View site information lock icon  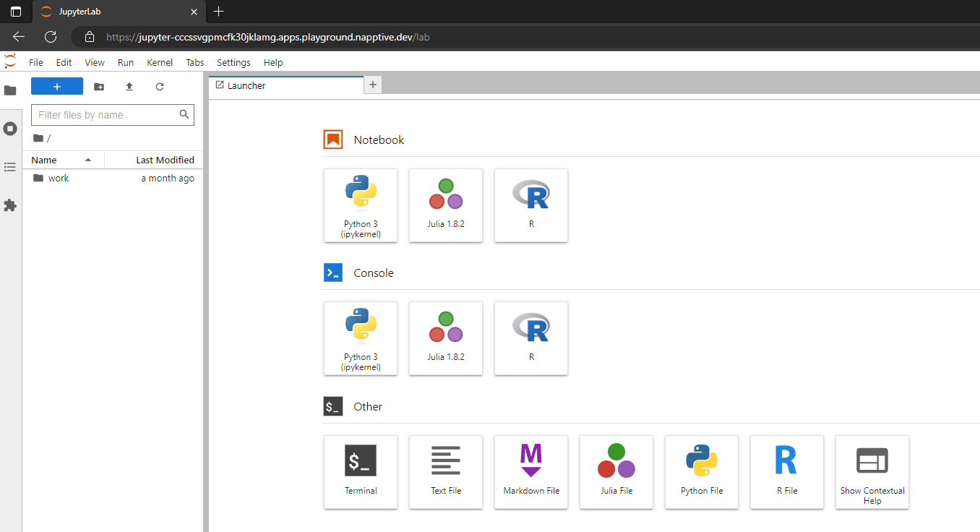click(90, 37)
